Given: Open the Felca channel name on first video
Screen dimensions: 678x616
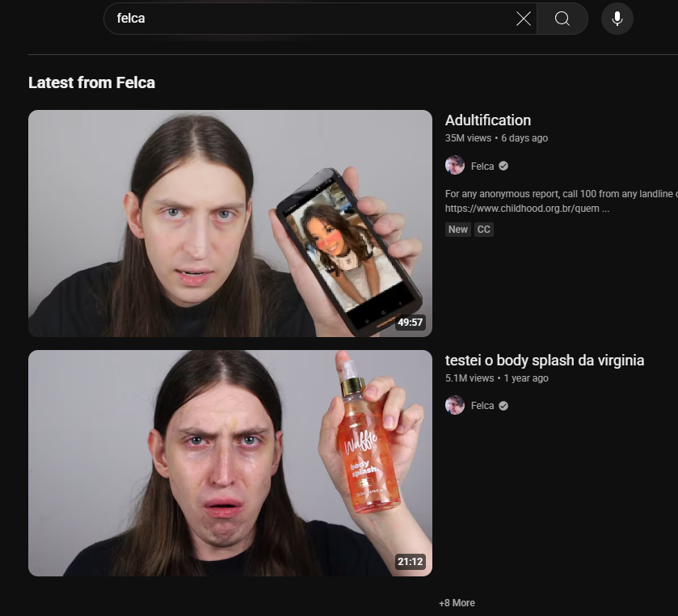Looking at the screenshot, I should point(482,166).
